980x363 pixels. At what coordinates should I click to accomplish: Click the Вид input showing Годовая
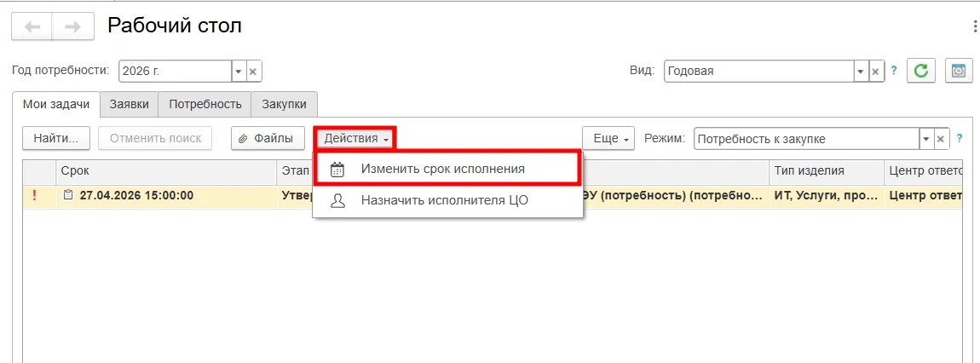click(758, 72)
